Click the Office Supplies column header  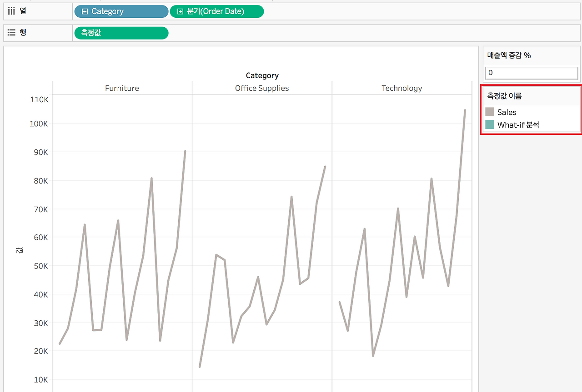click(262, 88)
